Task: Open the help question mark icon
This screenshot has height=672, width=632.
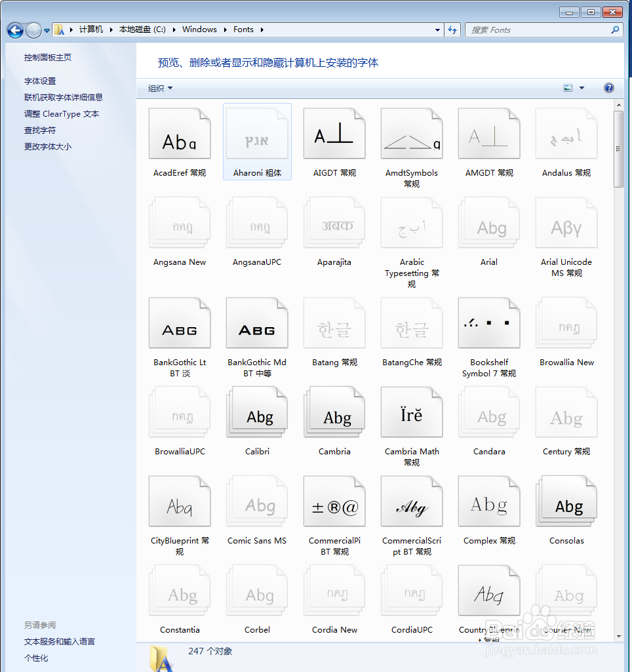Action: (609, 88)
